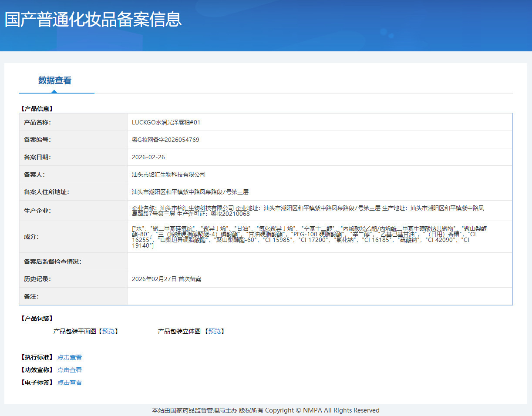The width and height of the screenshot is (532, 416).
Task: Click the 生产企业 details text
Action: click(x=308, y=211)
